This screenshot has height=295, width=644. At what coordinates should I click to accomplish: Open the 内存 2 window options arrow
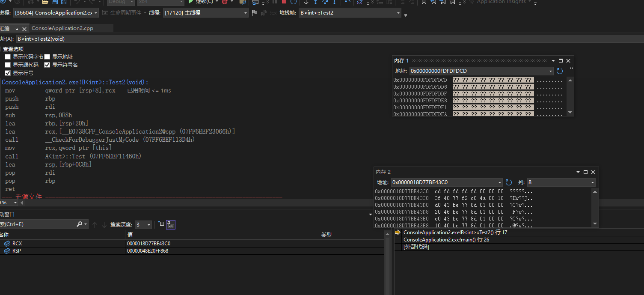click(579, 172)
